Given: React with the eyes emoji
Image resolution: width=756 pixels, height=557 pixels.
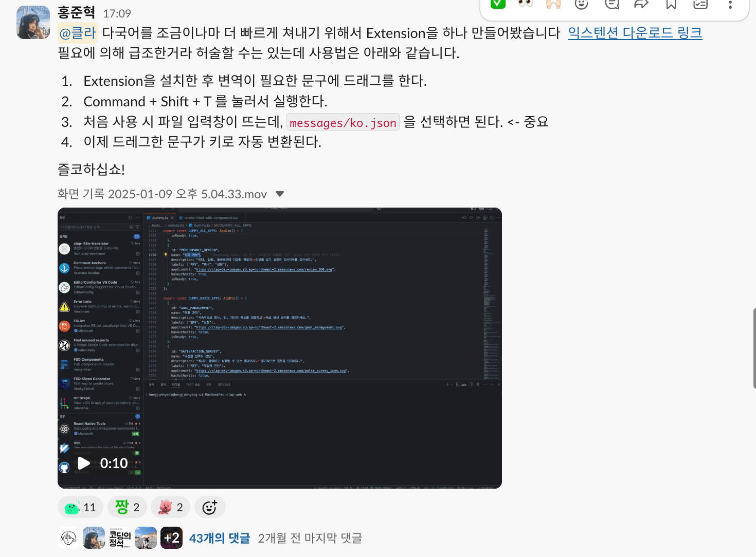Looking at the screenshot, I should 526,4.
